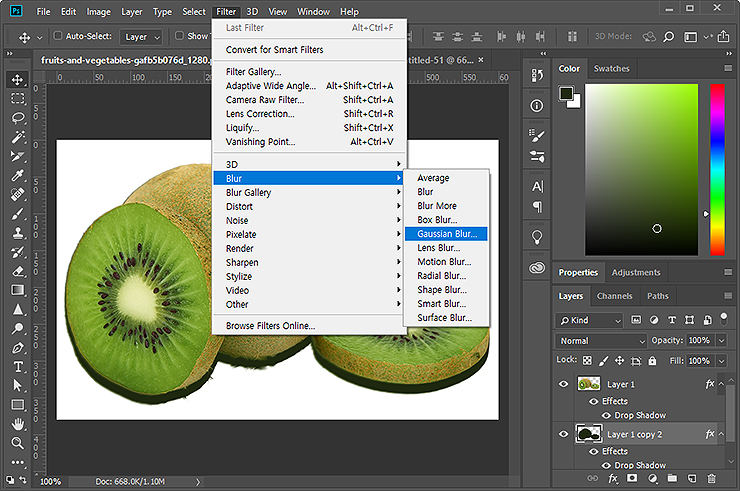Choose Gaussian Blur from Blur submenu
Viewport: 740px width, 491px height.
coord(446,234)
